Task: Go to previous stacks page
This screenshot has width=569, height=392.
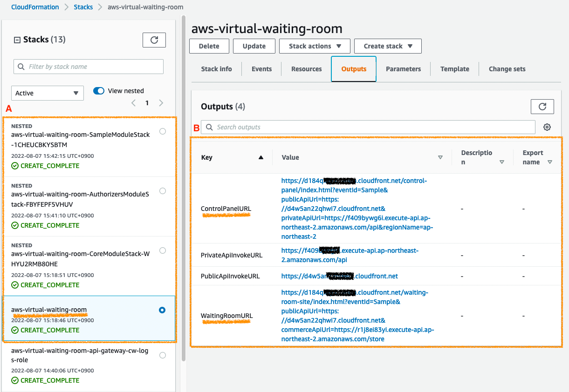Action: pyautogui.click(x=133, y=103)
